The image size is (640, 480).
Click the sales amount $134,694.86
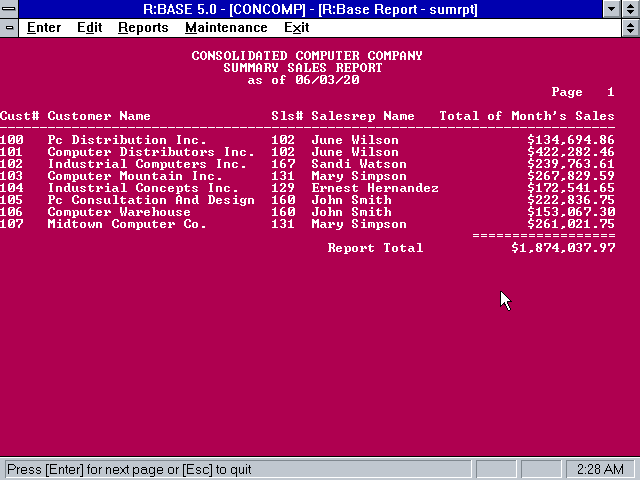[571, 140]
